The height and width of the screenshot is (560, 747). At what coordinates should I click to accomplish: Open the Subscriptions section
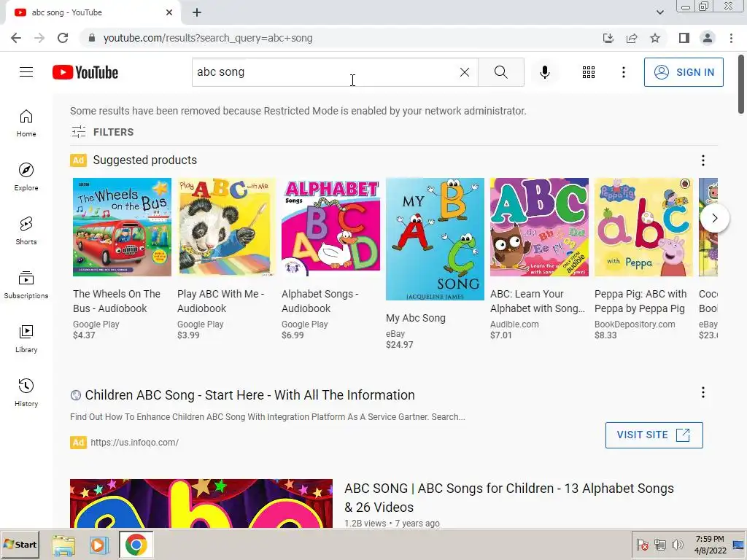tap(26, 284)
